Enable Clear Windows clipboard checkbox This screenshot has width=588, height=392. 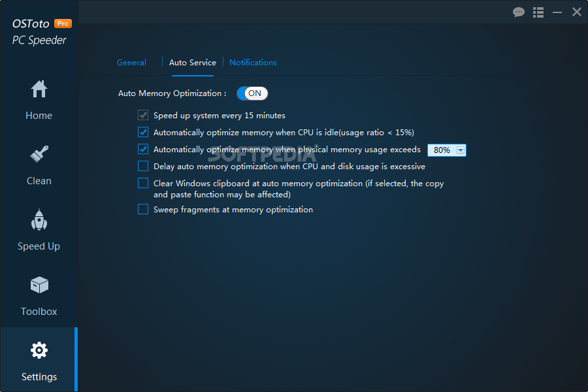pos(143,183)
